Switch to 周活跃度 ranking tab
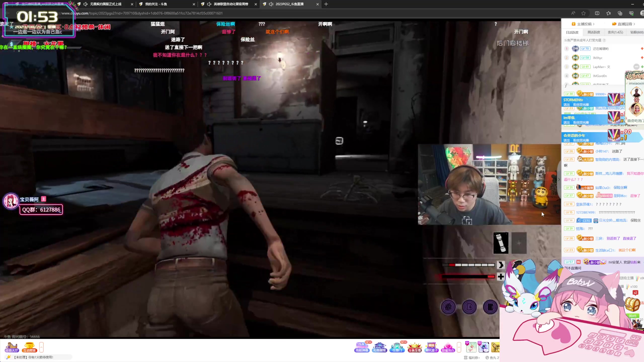 pos(594,32)
